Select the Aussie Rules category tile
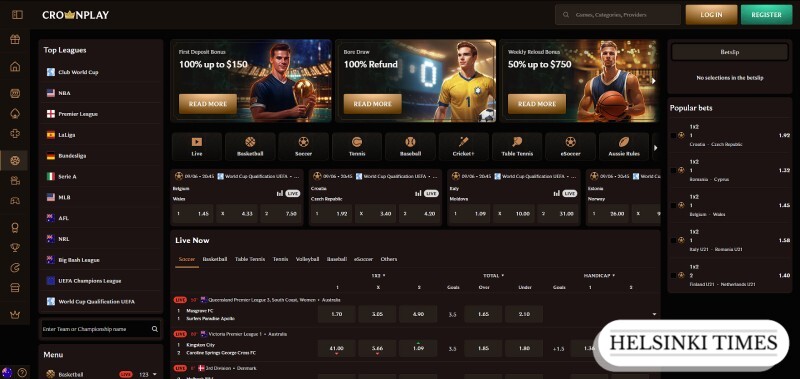Viewport: 800px width, 379px height. 623,147
